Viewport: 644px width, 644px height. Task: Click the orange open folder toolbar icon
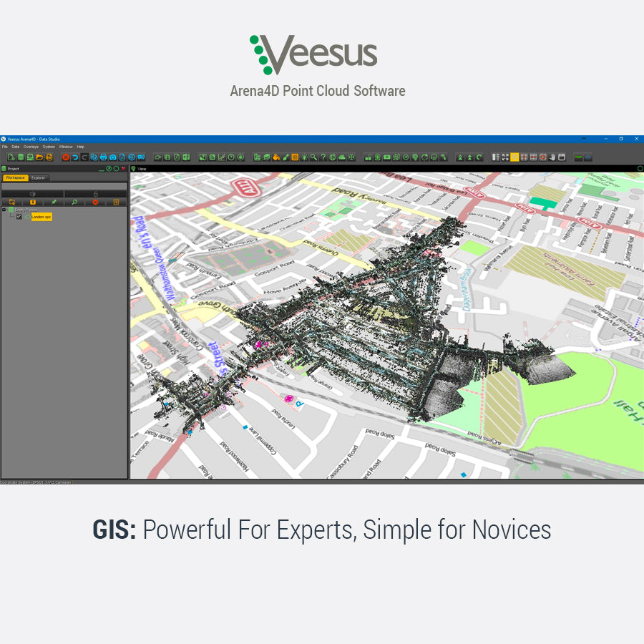pos(39,157)
